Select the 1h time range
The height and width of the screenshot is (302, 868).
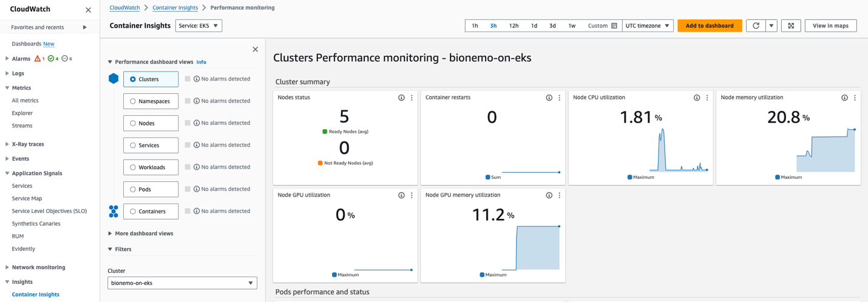[x=475, y=25]
